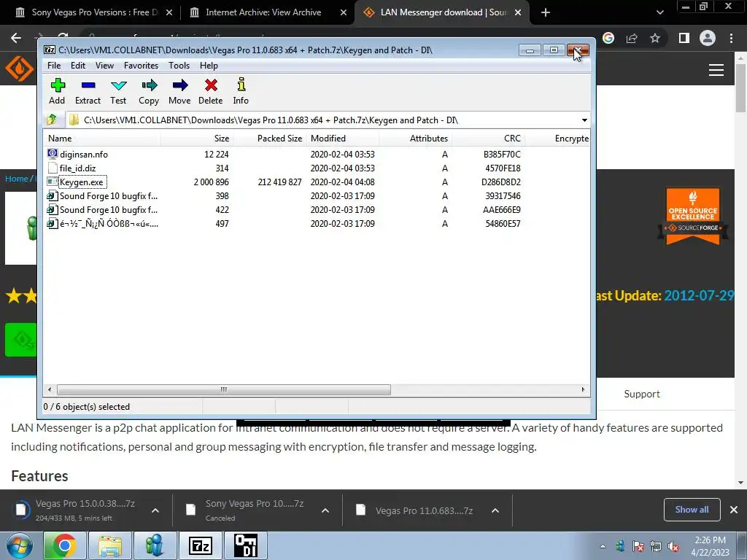Expand options for Vegas Pro 15 download
This screenshot has height=560, width=747.
point(155,510)
